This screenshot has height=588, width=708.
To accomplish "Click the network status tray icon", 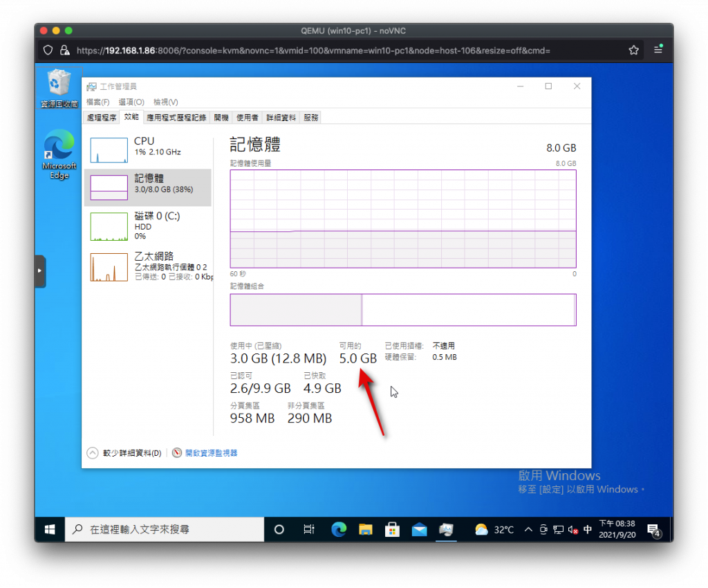I will (x=559, y=529).
